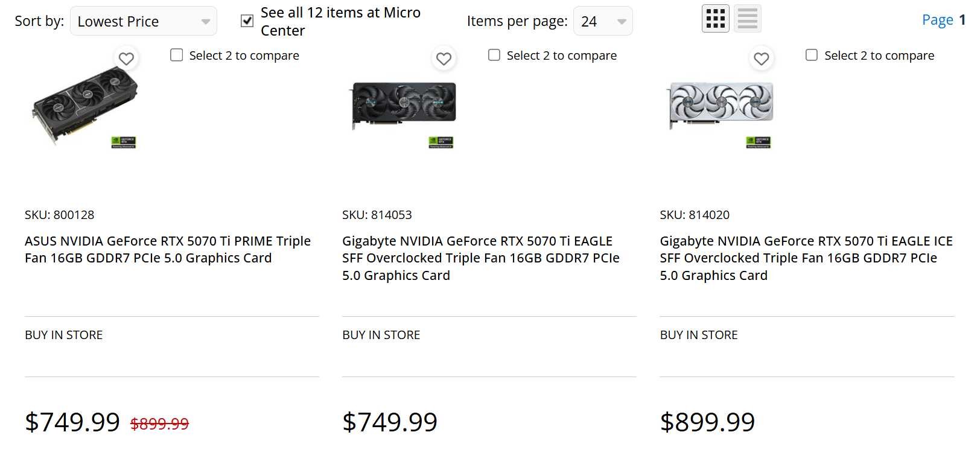Check compare box for ASUS PRIME card
The image size is (980, 470).
tap(177, 56)
